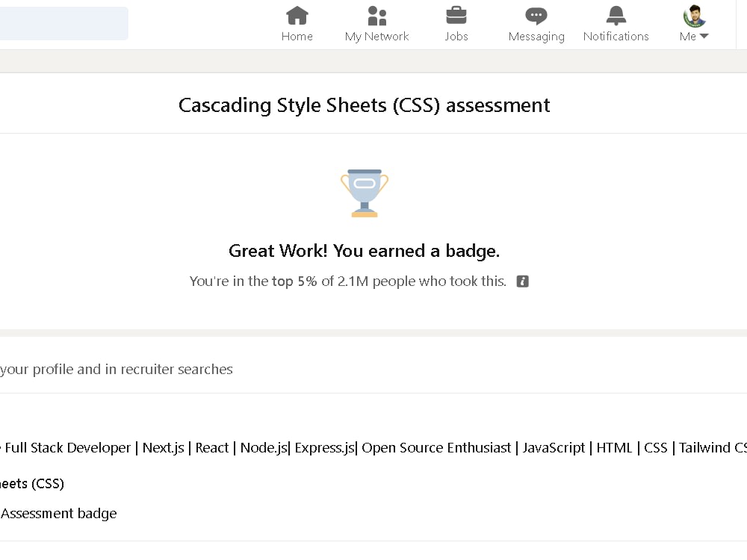This screenshot has height=560, width=747.
Task: Open the Home feed via house icon
Action: [x=297, y=15]
